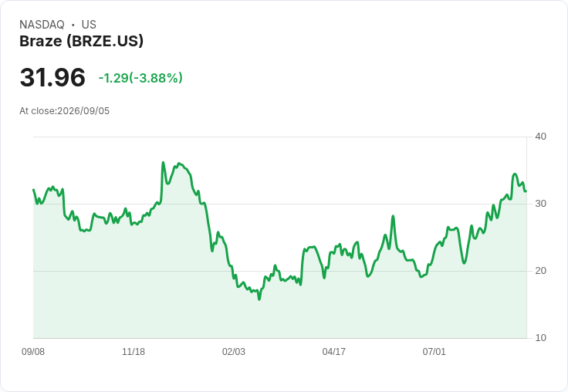Click the 02/03 x-axis date label

tap(234, 351)
